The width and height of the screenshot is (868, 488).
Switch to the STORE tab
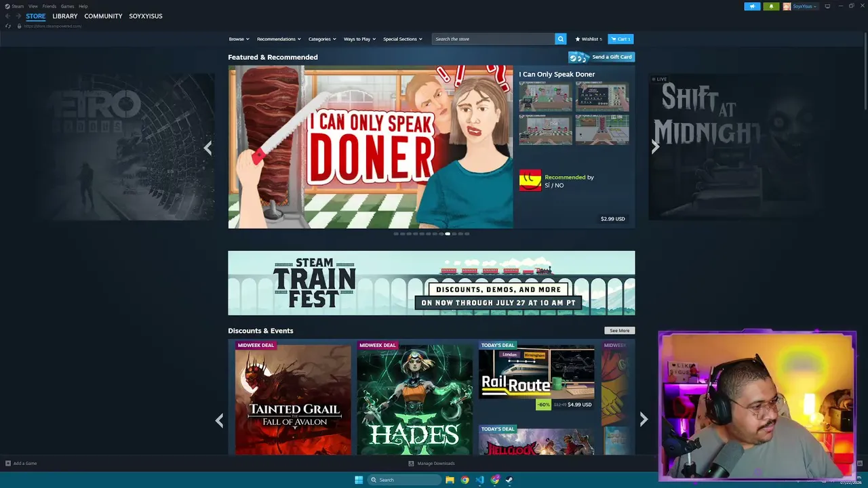pyautogui.click(x=36, y=16)
